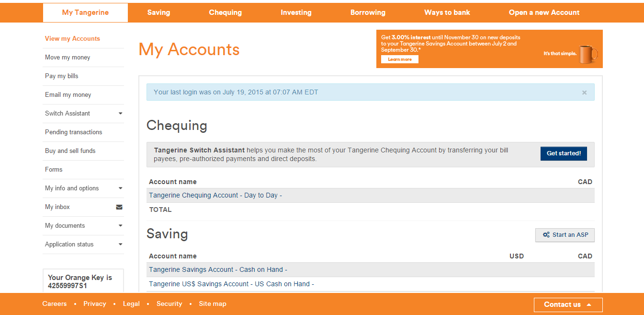Click the Legal footer link
The width and height of the screenshot is (644, 315).
(x=131, y=304)
